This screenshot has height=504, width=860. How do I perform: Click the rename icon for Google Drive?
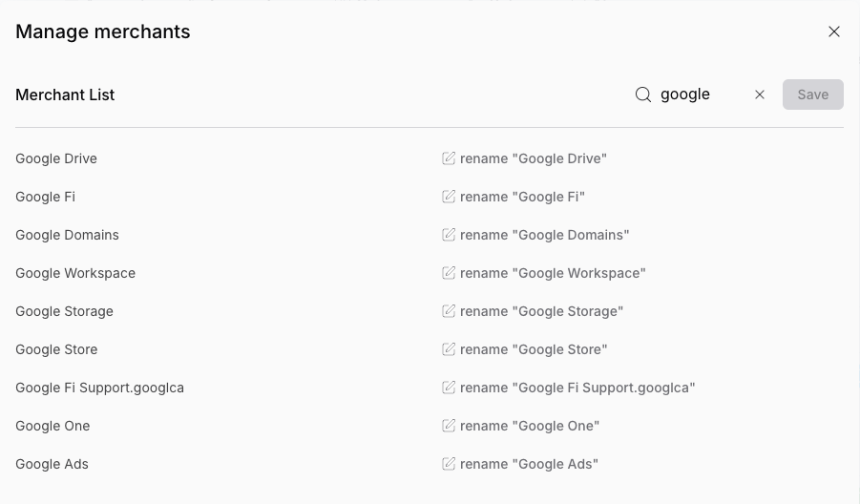pyautogui.click(x=449, y=158)
